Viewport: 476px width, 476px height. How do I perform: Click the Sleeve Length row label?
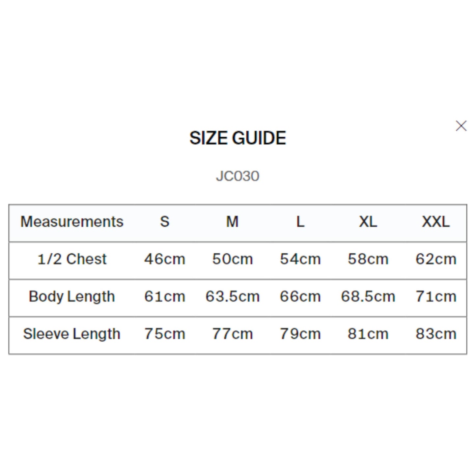72,334
